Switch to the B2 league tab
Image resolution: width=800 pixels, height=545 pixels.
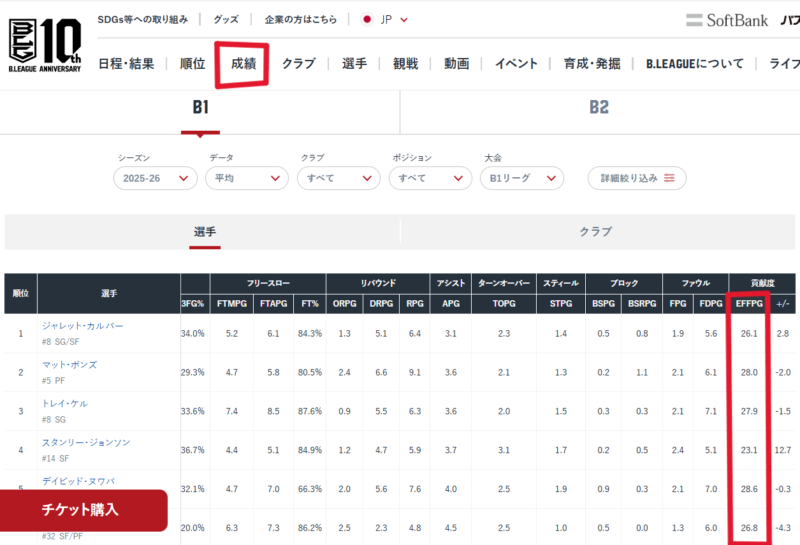pyautogui.click(x=598, y=107)
